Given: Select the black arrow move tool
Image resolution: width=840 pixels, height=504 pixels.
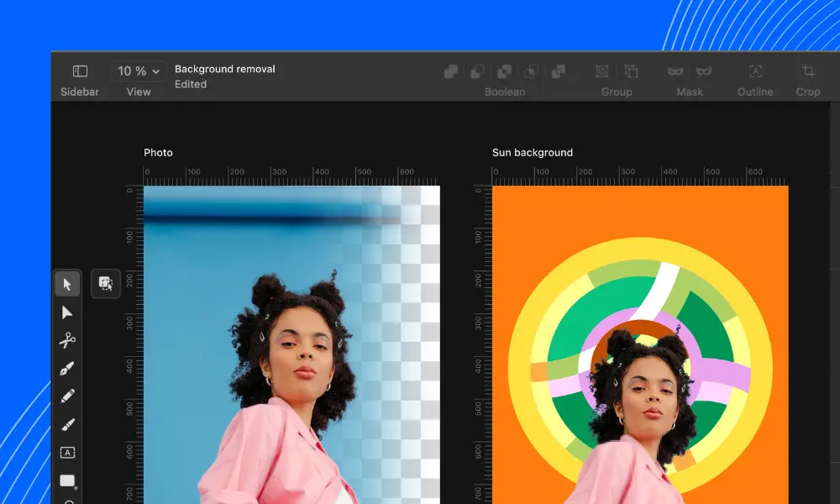Looking at the screenshot, I should (x=67, y=284).
